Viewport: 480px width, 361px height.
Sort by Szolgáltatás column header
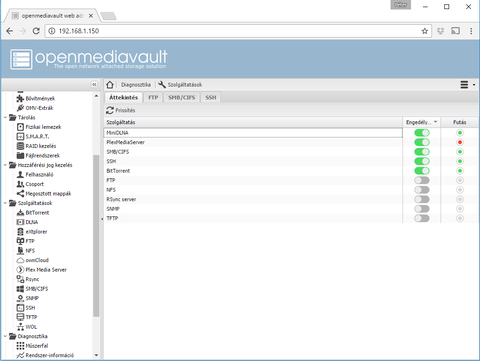tap(253, 122)
